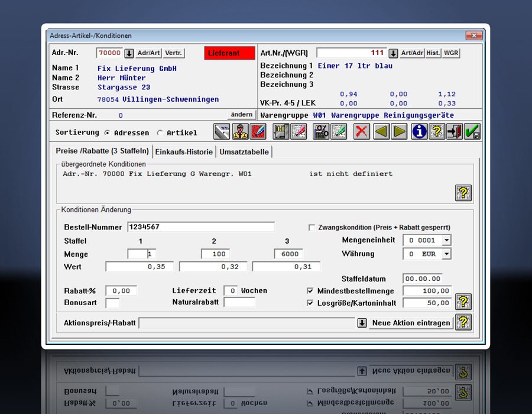
Task: Click help icon beside Losgröße/Kartoninhalt
Action: point(463,302)
